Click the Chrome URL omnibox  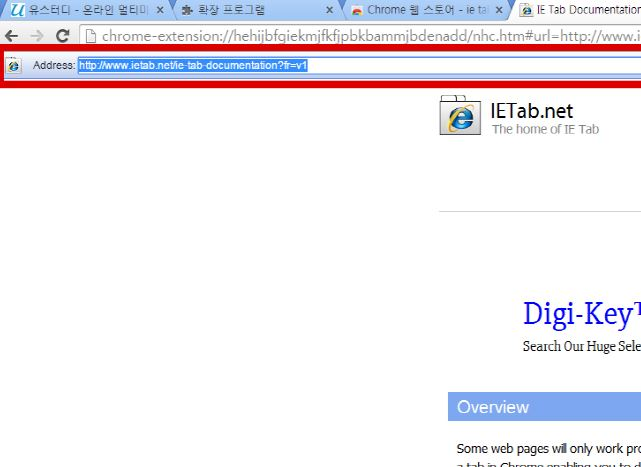tap(370, 37)
